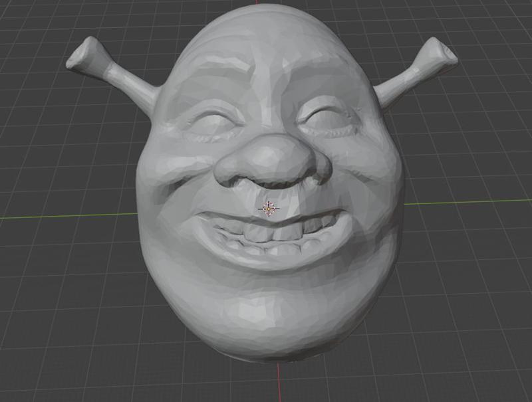Click the nose of the sculpted head
This screenshot has height=402, width=532.
click(x=273, y=161)
